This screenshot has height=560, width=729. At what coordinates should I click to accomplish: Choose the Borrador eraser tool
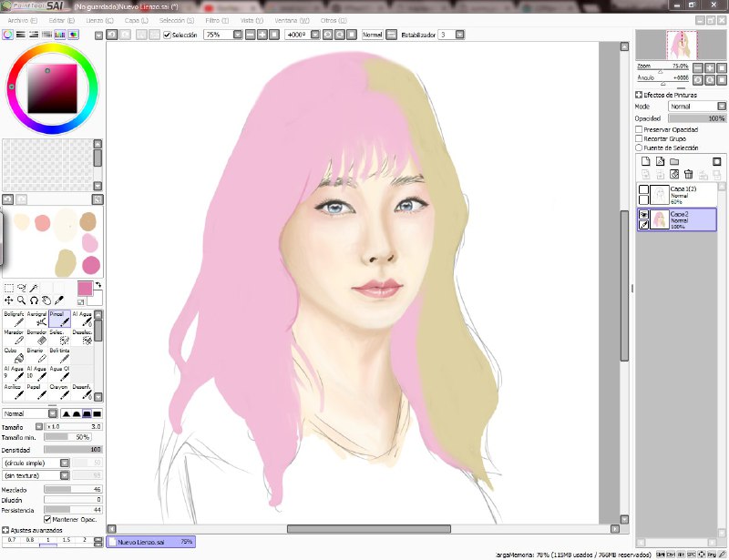click(x=36, y=337)
